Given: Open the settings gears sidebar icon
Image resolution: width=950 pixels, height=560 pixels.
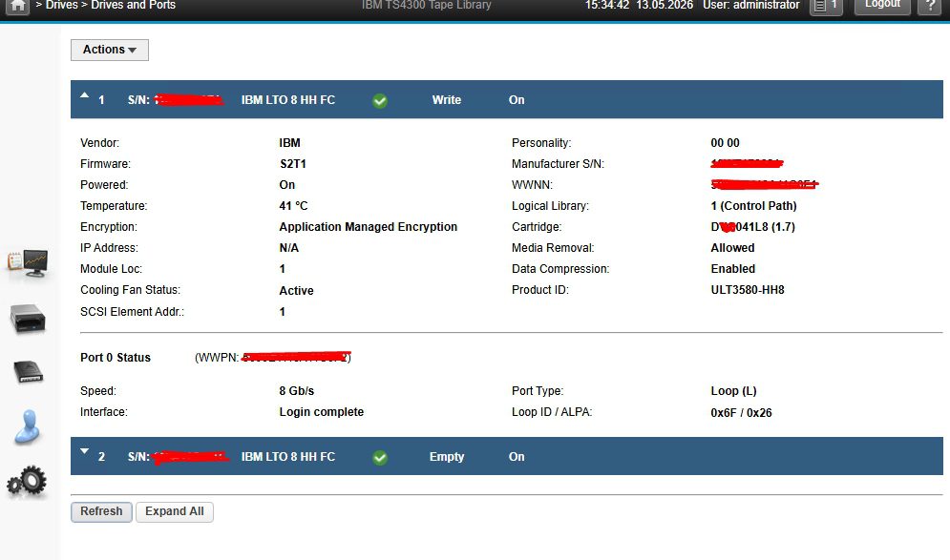Looking at the screenshot, I should pos(28,482).
